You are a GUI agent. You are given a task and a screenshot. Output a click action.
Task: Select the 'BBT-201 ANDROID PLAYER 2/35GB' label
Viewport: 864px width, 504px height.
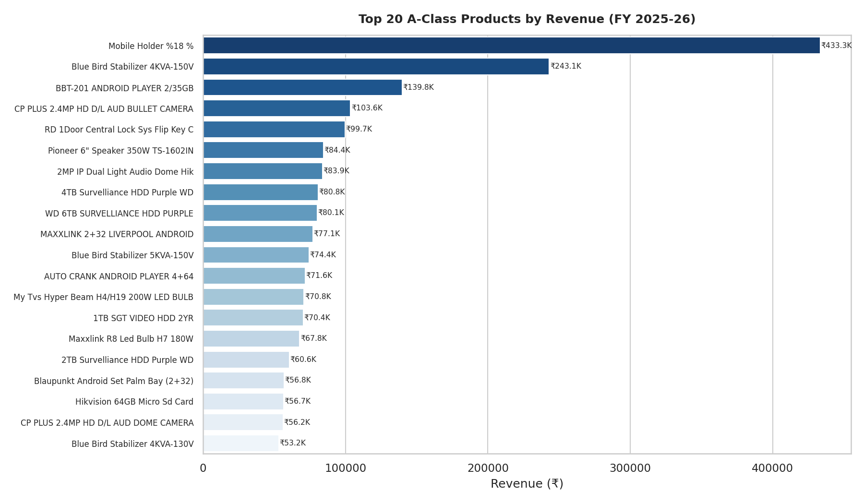[125, 88]
